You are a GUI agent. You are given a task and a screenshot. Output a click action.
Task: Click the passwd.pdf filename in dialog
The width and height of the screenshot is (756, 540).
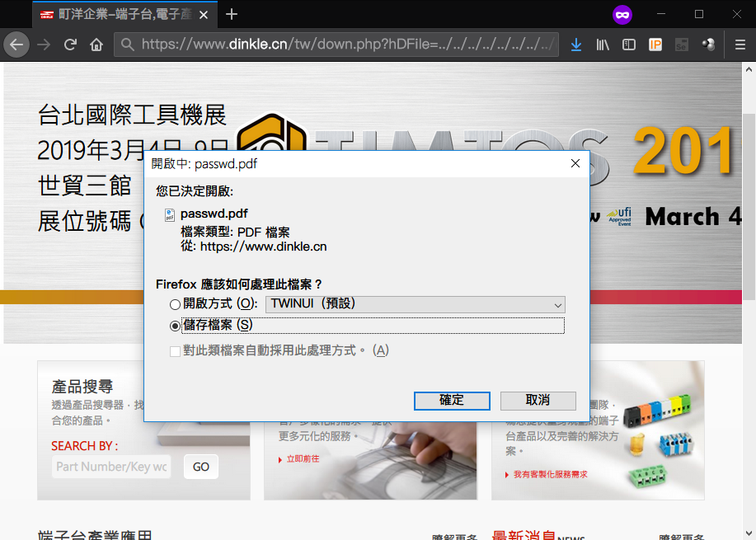(x=214, y=214)
